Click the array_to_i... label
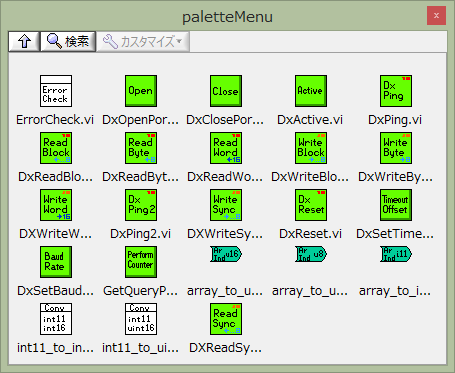 (x=395, y=291)
